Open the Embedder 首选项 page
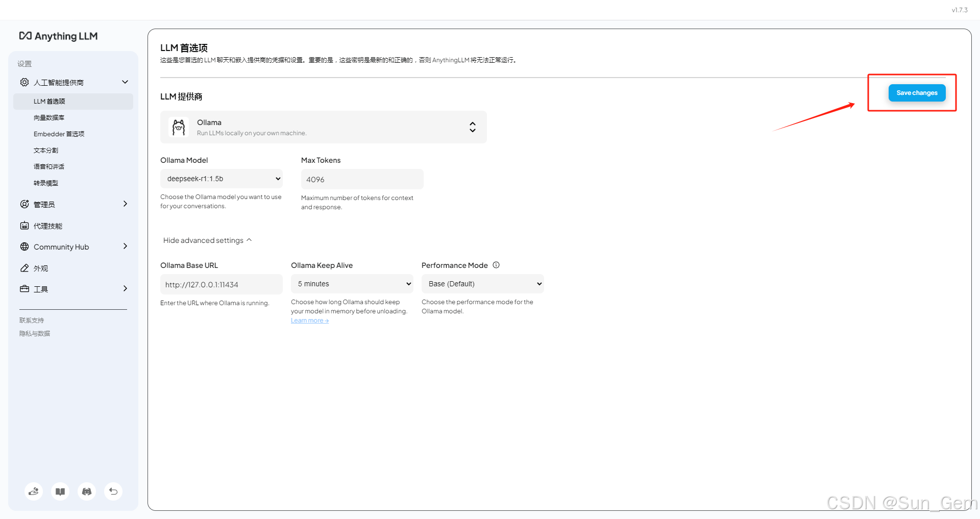Image resolution: width=980 pixels, height=519 pixels. pyautogui.click(x=59, y=134)
